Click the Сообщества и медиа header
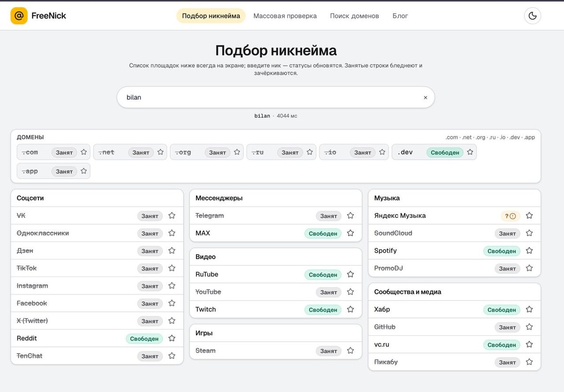Viewport: 564px width, 392px height. tap(407, 292)
